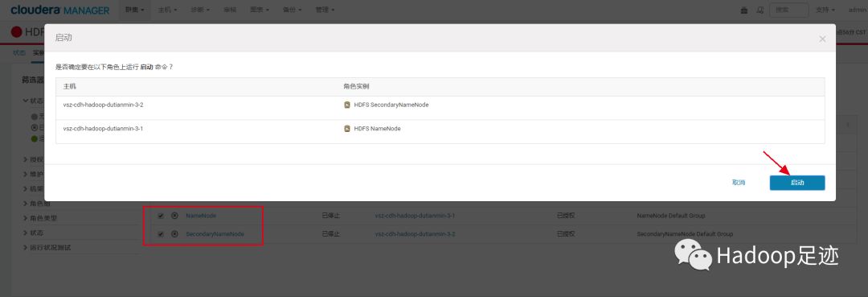Click the HDFS SecondaryNameNode role icon in dialog
868x297 pixels.
[x=347, y=105]
